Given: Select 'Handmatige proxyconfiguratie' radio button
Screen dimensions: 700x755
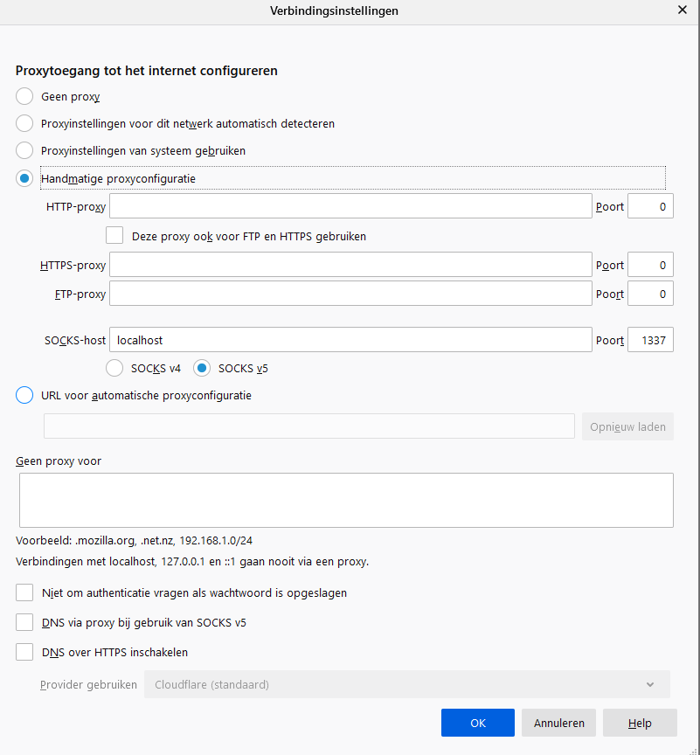Looking at the screenshot, I should 24,178.
